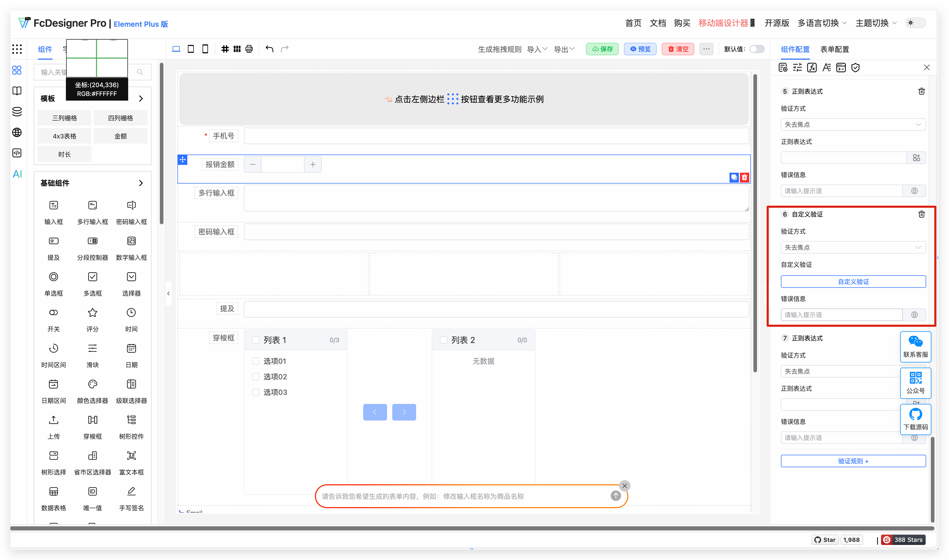
Task: Open the code view sidebar icon
Action: [x=17, y=153]
